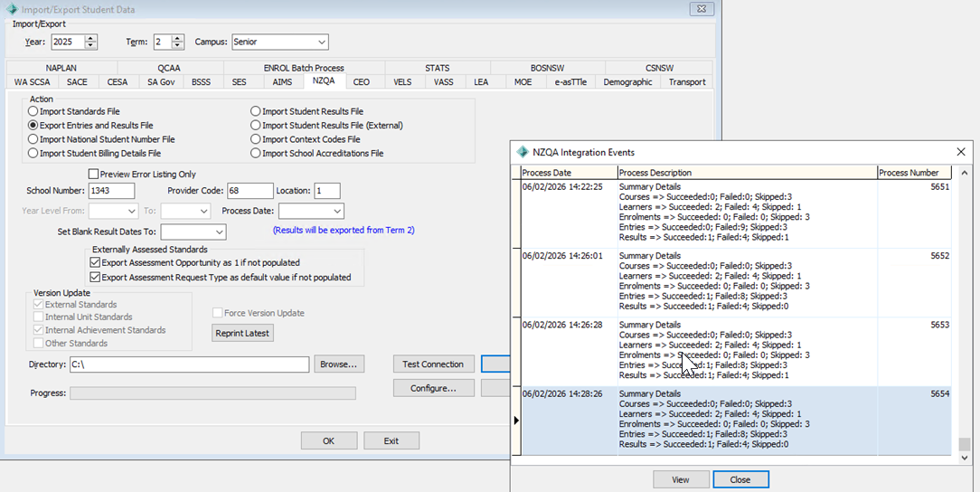The height and width of the screenshot is (492, 980).
Task: Open the AIMS tab
Action: pyautogui.click(x=282, y=82)
